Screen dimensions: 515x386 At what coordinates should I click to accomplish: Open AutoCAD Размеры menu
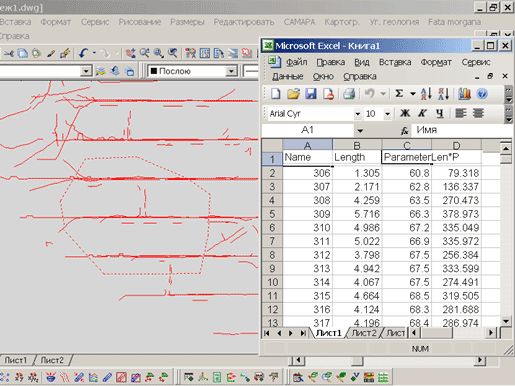[187, 22]
